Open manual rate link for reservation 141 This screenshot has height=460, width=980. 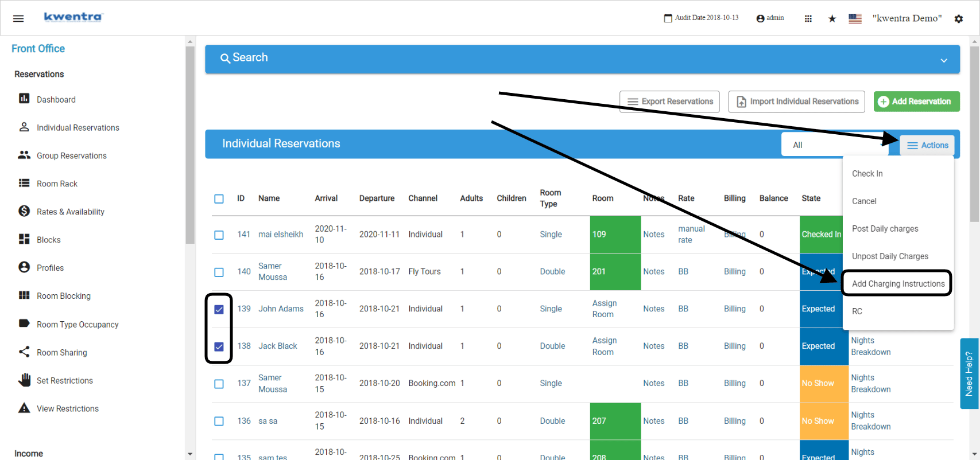pyautogui.click(x=691, y=234)
